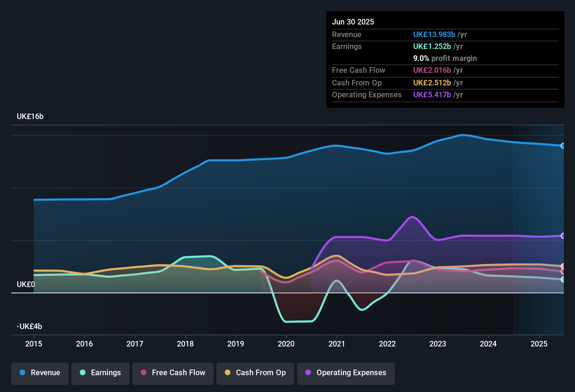
Task: Select the Revenue endpoint marker on the chart
Action: [563, 146]
